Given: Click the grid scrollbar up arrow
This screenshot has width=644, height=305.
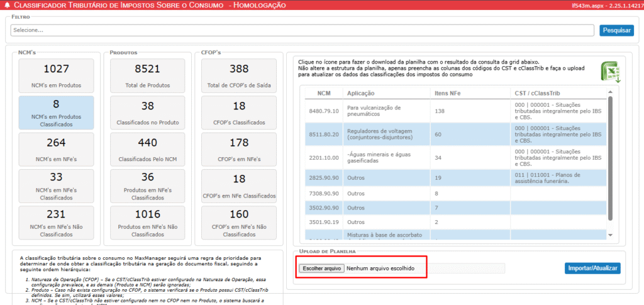Looking at the screenshot, I should coord(609,92).
